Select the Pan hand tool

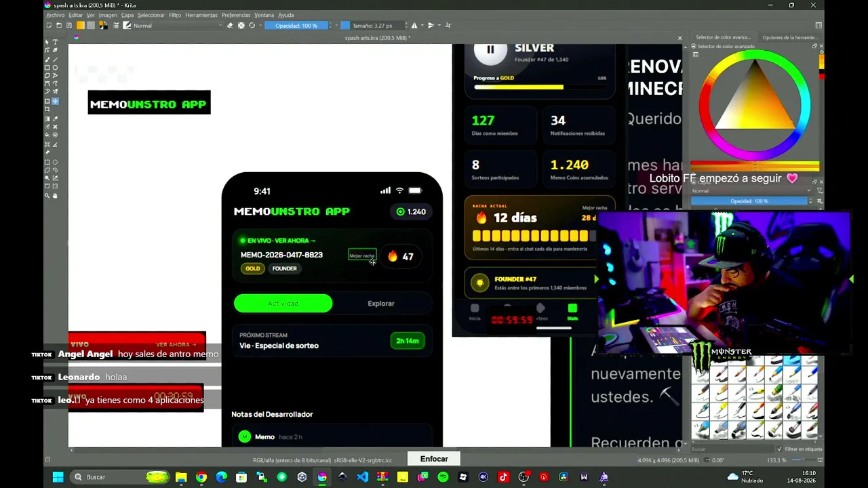[x=56, y=196]
